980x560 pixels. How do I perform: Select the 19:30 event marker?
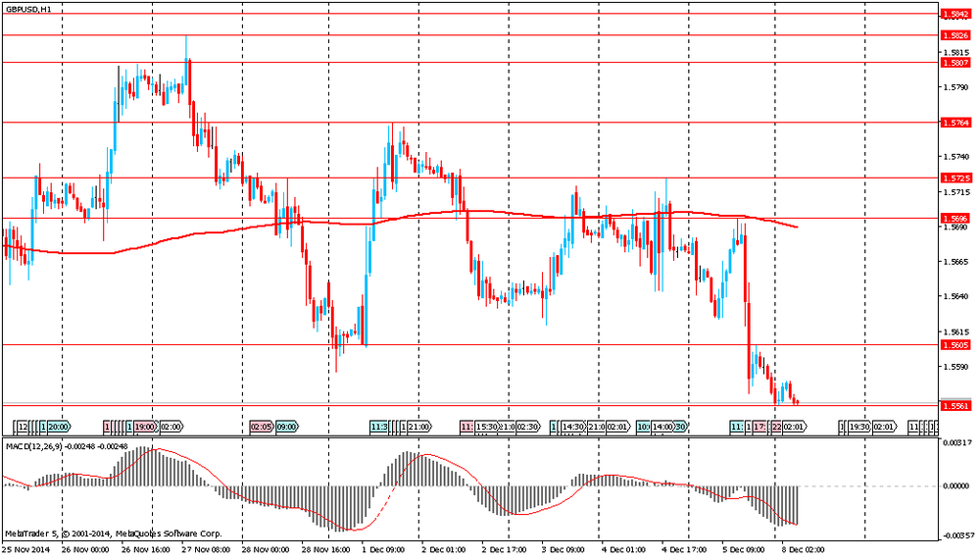(859, 428)
